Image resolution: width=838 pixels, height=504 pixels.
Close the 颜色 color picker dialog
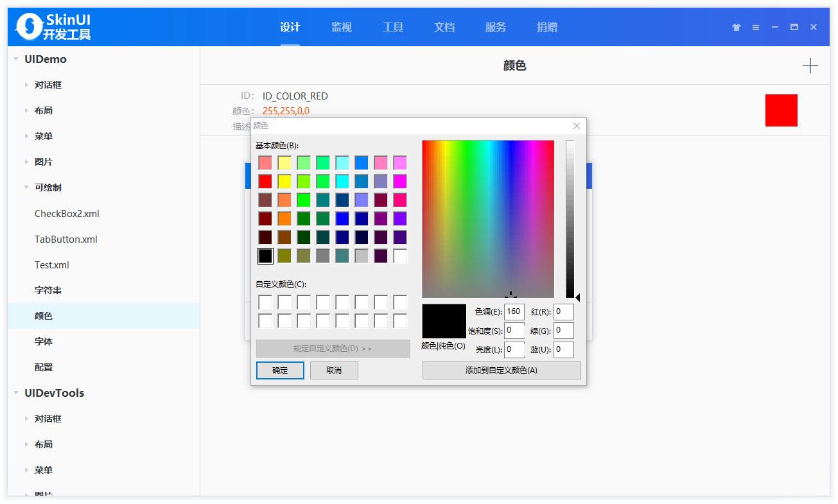click(x=577, y=126)
